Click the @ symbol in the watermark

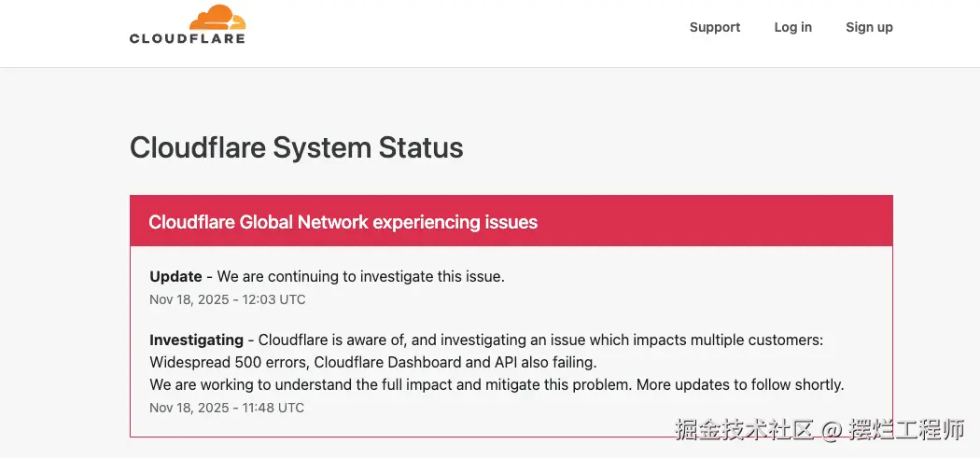[833, 431]
